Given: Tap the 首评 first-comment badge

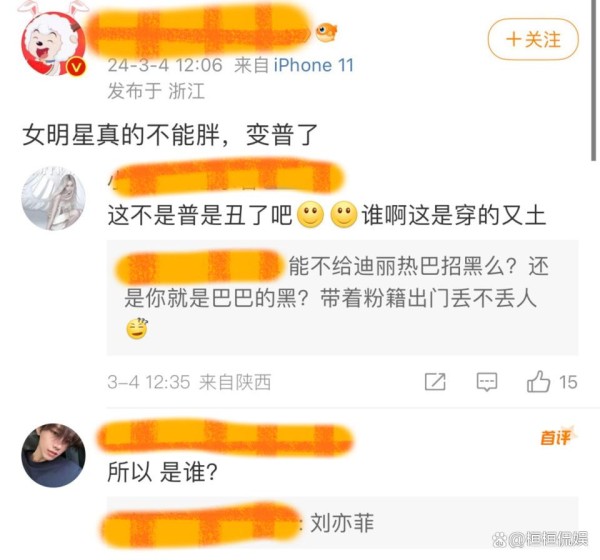Looking at the screenshot, I should point(557,437).
